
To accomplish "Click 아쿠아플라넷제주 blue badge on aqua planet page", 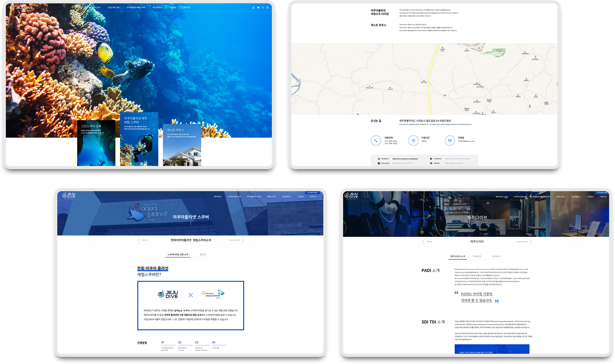I will [x=312, y=193].
